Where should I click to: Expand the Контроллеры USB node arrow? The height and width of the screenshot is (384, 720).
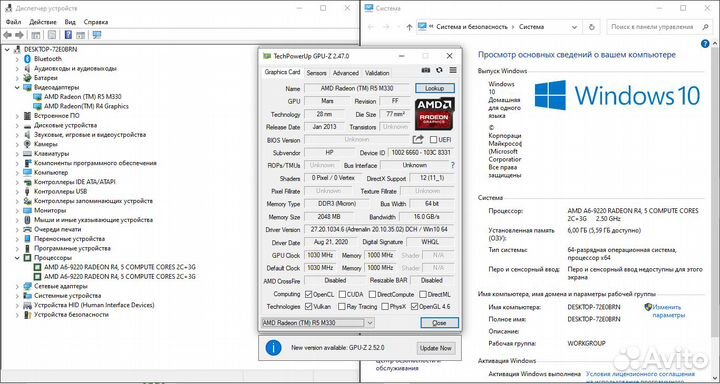tap(17, 192)
